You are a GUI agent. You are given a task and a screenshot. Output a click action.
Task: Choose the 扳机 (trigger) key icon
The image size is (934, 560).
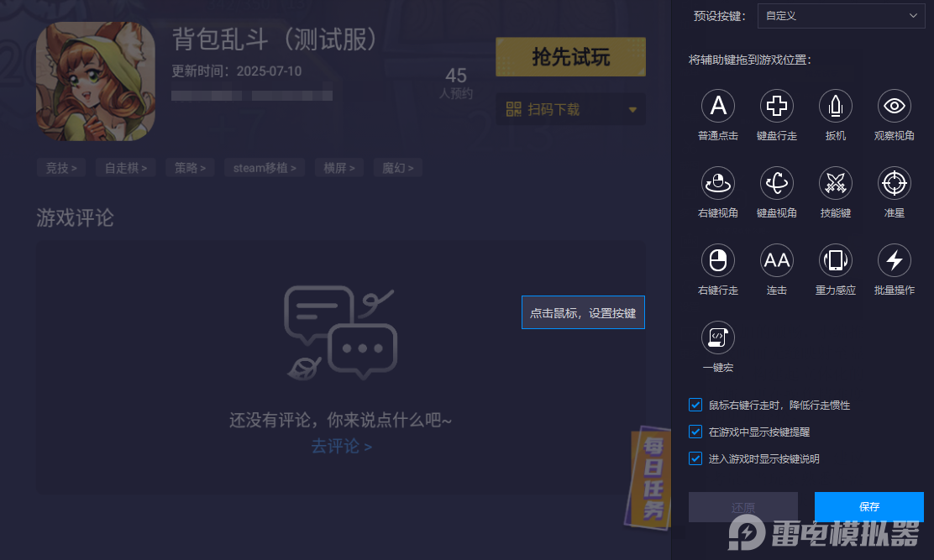(836, 105)
